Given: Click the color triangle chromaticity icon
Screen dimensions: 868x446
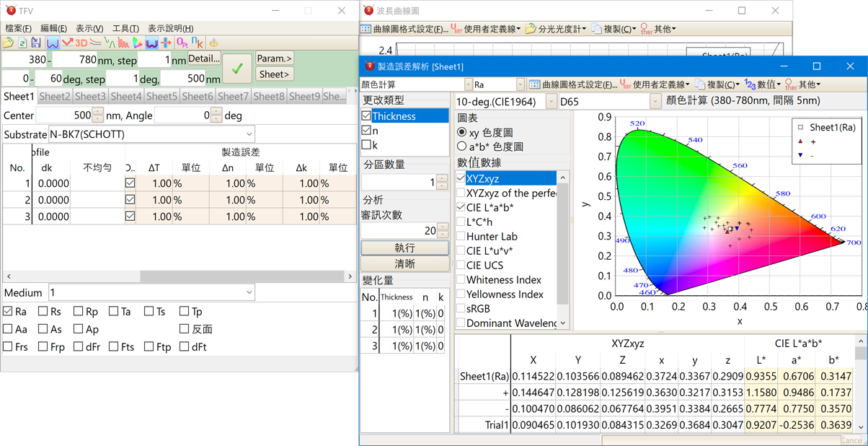Looking at the screenshot, I should click(137, 43).
